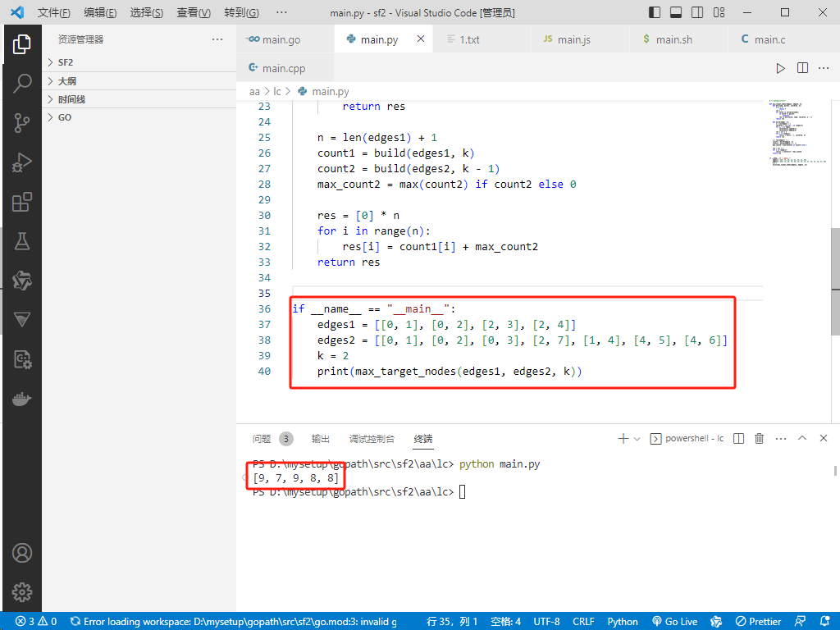Open the 调试控制台 debug console tab

coord(372,440)
